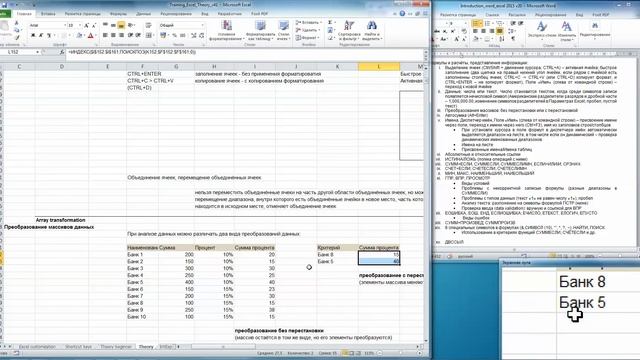This screenshot has height=360, width=640.
Task: Open Excel Insert cells dropdown
Action: (x=309, y=22)
